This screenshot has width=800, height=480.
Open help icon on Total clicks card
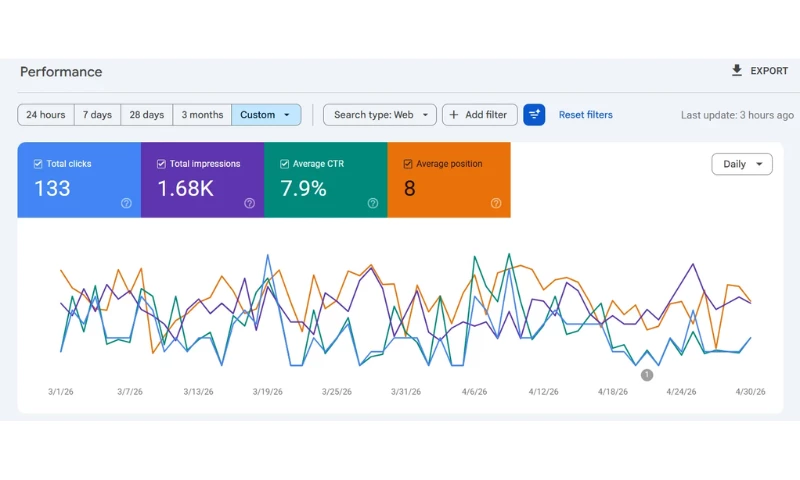126,203
